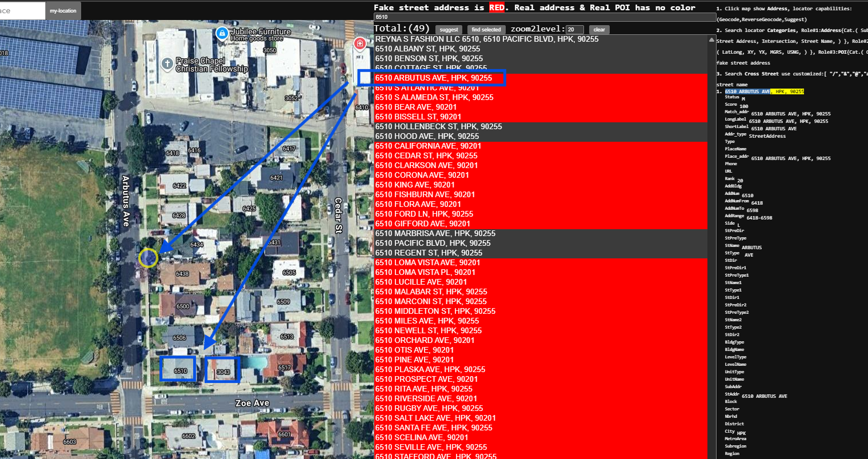Focus the zoom2level input field
Viewport: 868px width, 459px height.
[574, 30]
